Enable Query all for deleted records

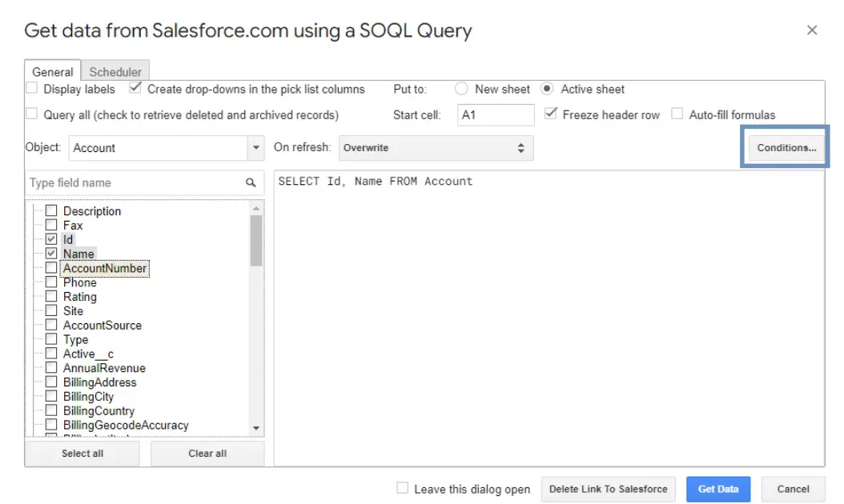[31, 114]
